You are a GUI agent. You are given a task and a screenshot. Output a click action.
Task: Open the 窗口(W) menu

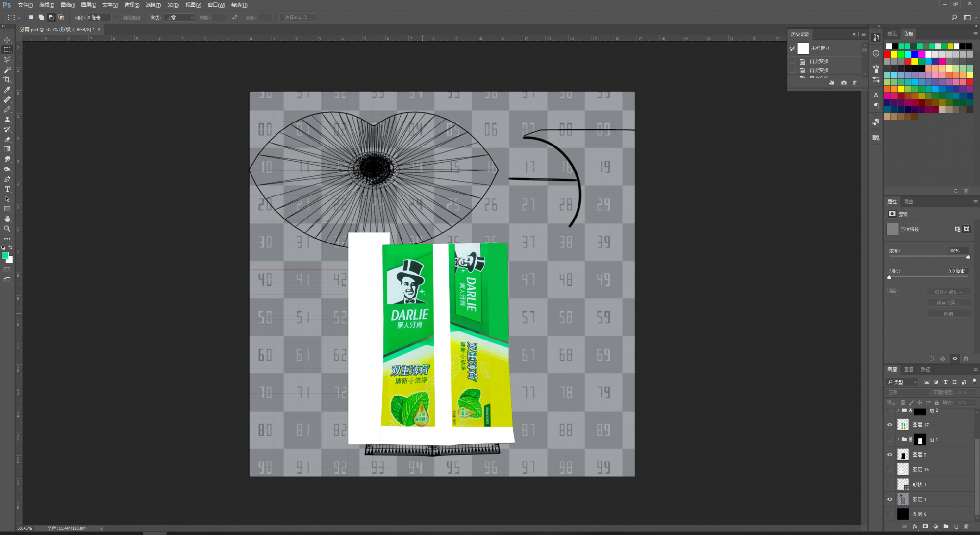[x=216, y=5]
